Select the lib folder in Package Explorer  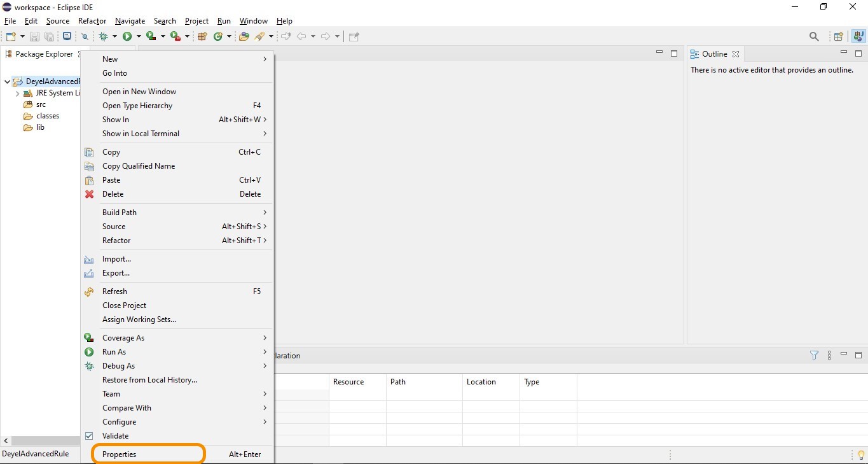tap(34, 127)
